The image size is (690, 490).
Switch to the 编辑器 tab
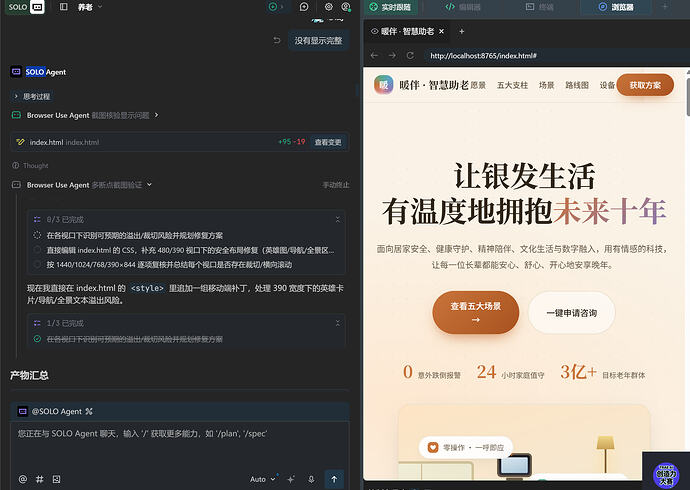point(463,7)
